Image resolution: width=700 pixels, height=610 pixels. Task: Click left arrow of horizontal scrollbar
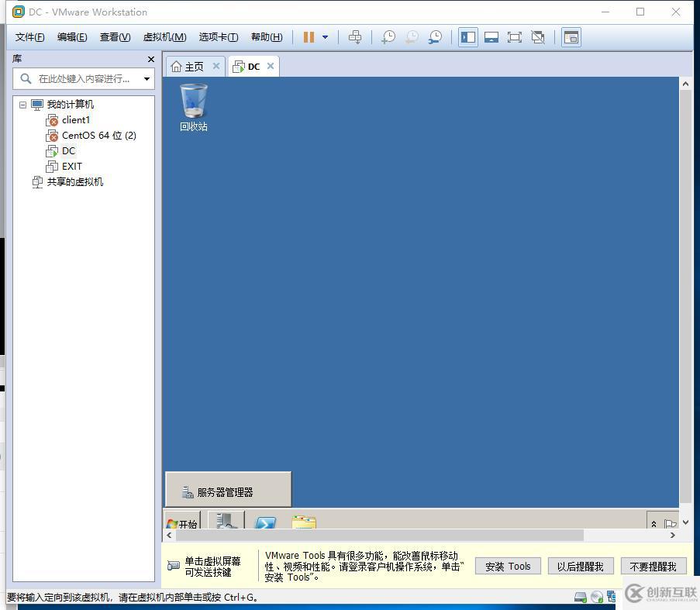pyautogui.click(x=169, y=535)
